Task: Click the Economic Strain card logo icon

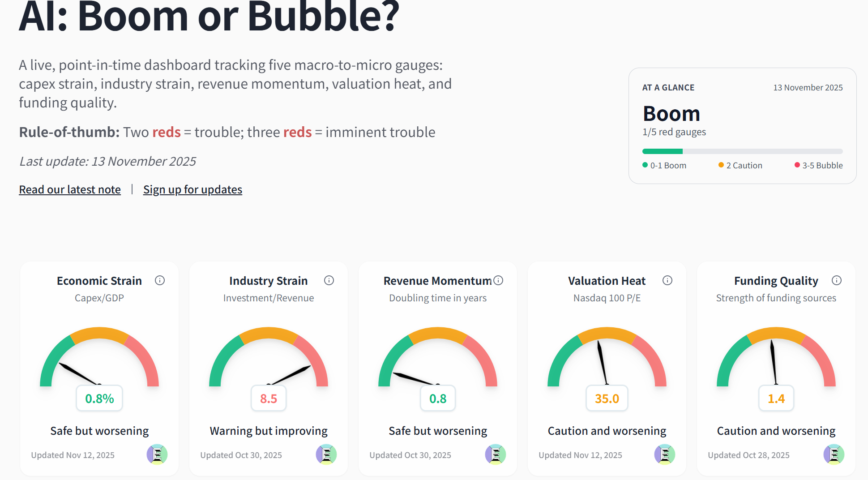Action: [157, 454]
